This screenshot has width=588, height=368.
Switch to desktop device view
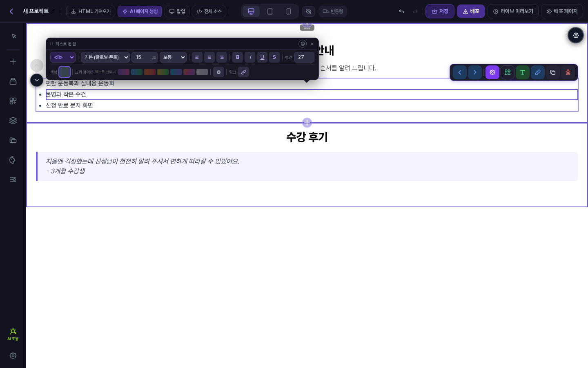tap(251, 11)
